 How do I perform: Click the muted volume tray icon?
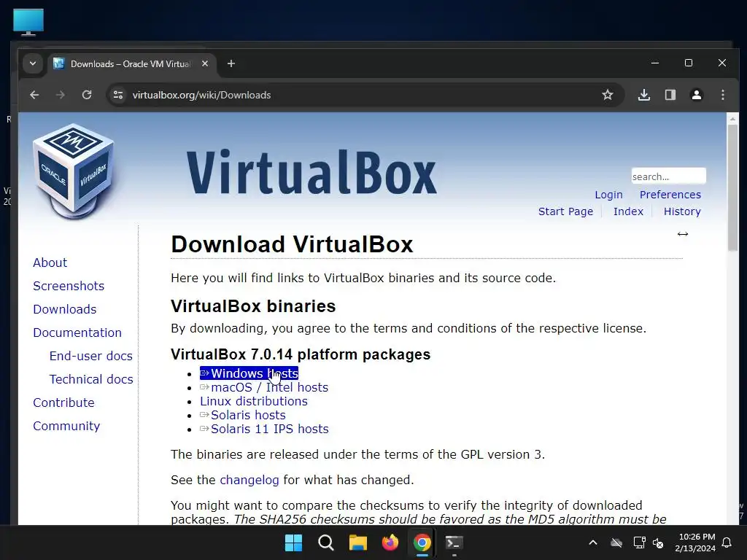point(658,542)
